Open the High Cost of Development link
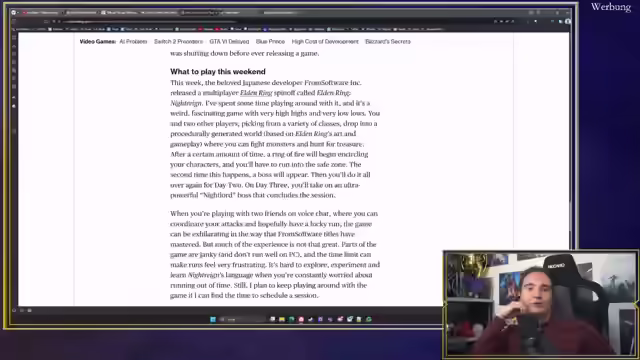Viewport: 640px width, 360px height. pyautogui.click(x=325, y=42)
